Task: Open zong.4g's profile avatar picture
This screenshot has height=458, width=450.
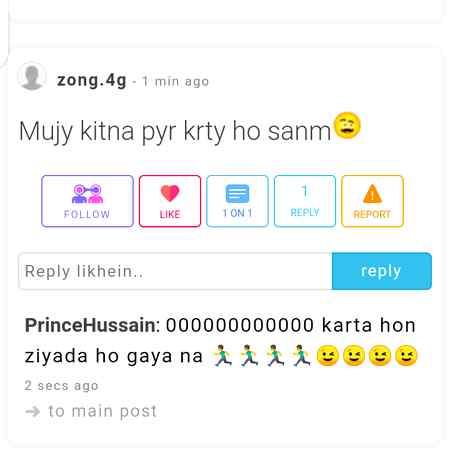Action: click(x=32, y=76)
